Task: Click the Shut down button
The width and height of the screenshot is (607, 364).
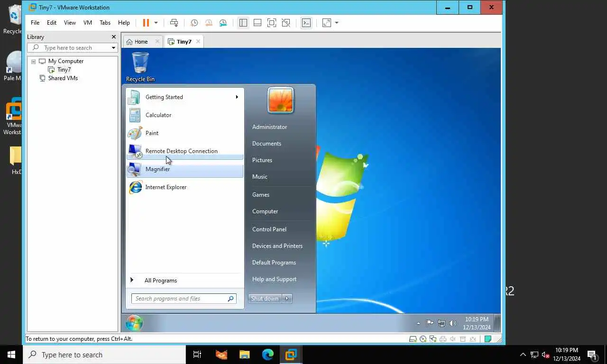Action: 265,299
